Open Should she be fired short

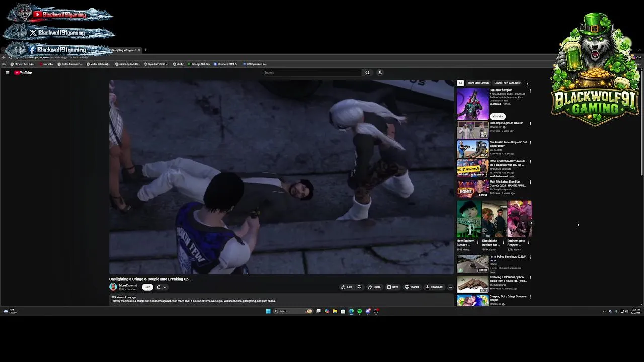pos(494,219)
